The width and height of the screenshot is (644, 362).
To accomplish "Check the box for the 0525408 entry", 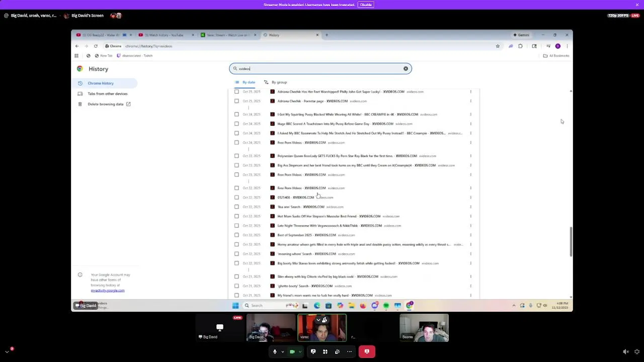I will 236,197.
